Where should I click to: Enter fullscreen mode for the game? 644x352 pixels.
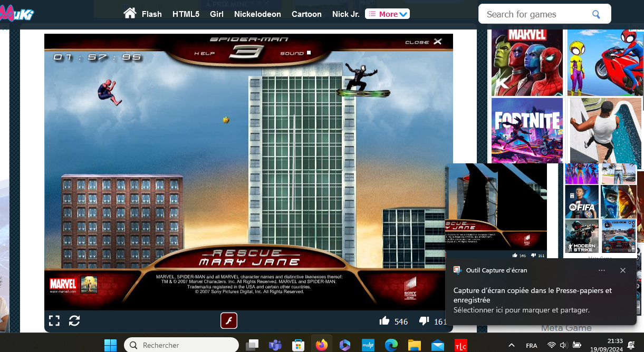(54, 320)
